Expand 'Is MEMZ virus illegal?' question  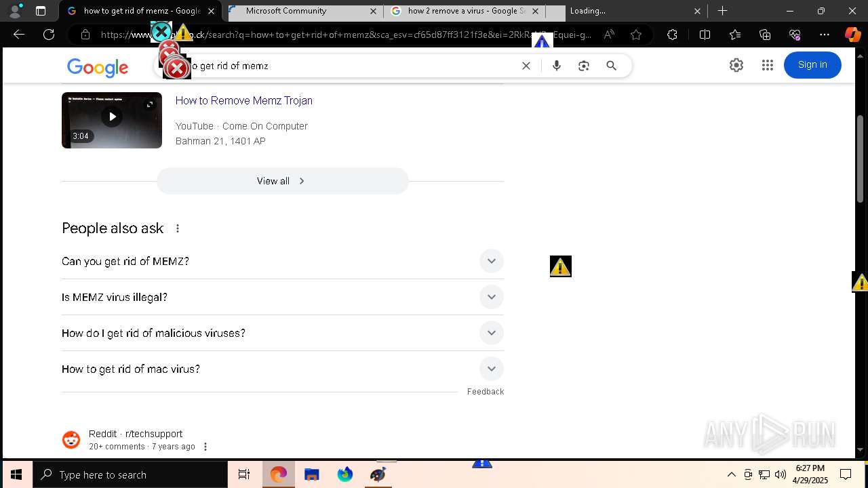coord(283,297)
